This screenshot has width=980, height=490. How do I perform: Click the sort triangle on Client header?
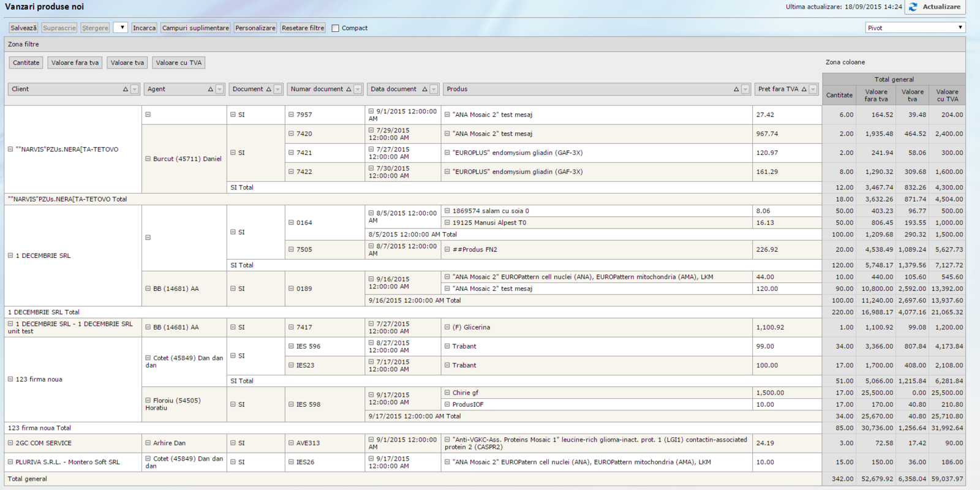[x=126, y=89]
